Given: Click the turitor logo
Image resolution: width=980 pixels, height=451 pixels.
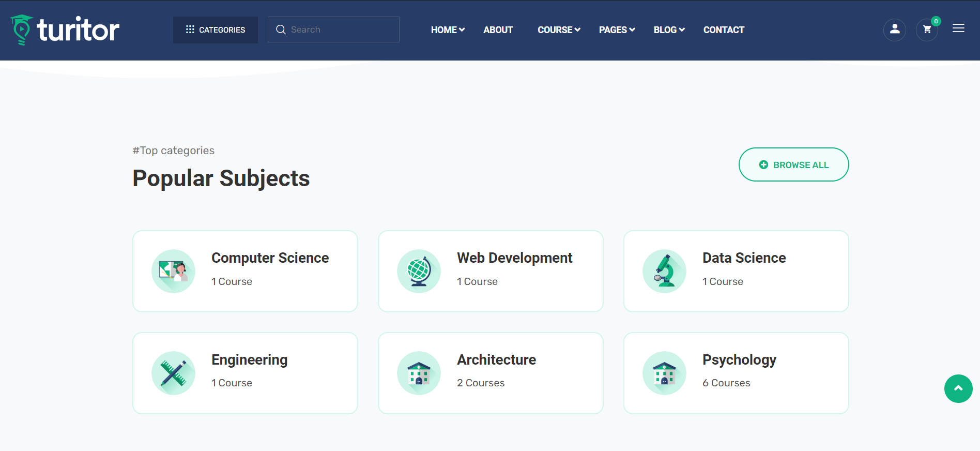Looking at the screenshot, I should (65, 30).
